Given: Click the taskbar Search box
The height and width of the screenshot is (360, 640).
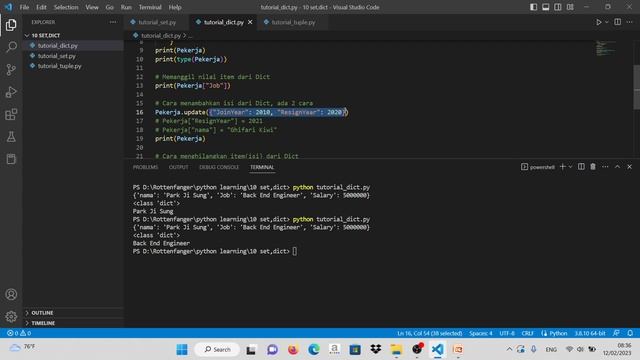Looking at the screenshot, I should [217, 349].
